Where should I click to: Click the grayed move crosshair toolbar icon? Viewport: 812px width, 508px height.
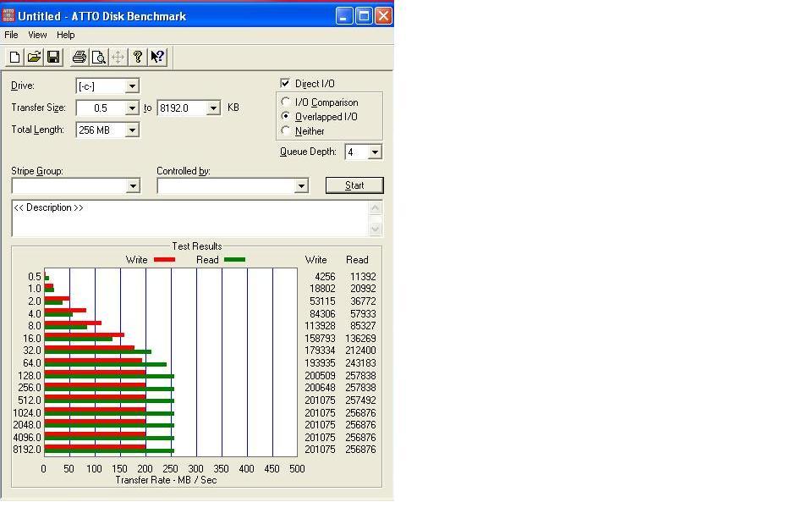pyautogui.click(x=118, y=57)
